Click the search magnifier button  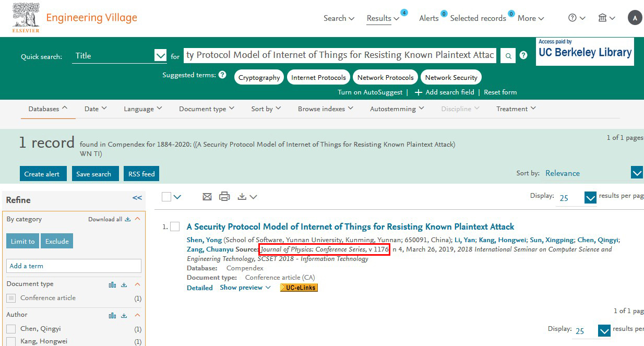tap(508, 55)
